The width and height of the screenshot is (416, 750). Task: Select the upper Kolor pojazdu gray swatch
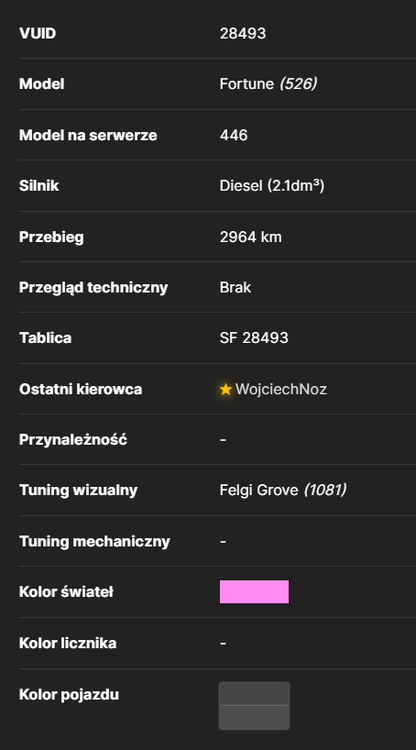[x=254, y=694]
